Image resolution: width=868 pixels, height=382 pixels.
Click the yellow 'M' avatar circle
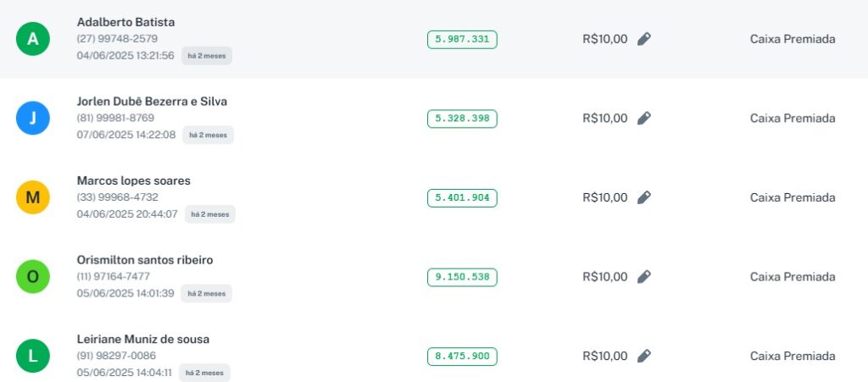pyautogui.click(x=33, y=197)
